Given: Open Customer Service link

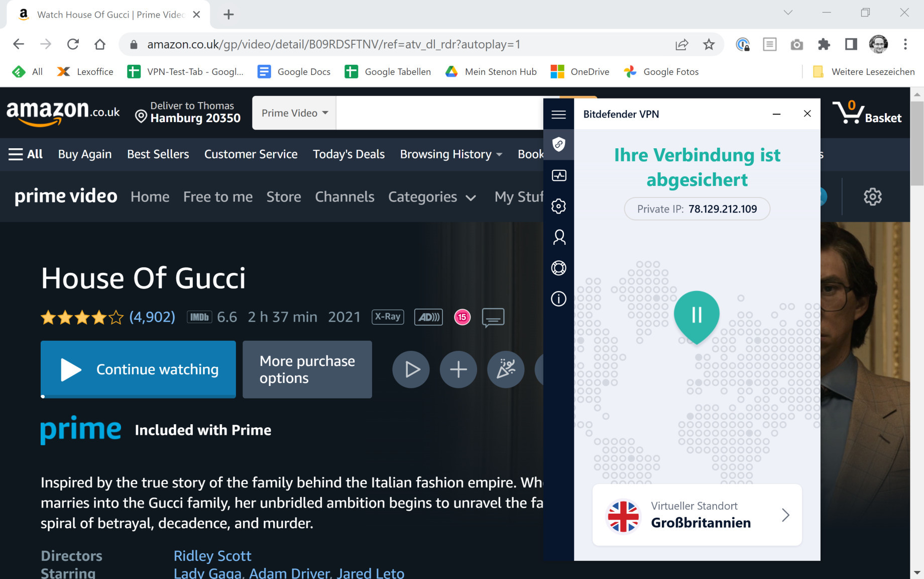Looking at the screenshot, I should pyautogui.click(x=251, y=154).
